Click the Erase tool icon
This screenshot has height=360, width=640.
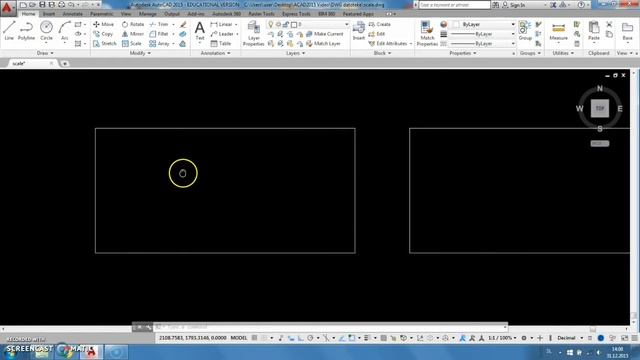coord(183,24)
